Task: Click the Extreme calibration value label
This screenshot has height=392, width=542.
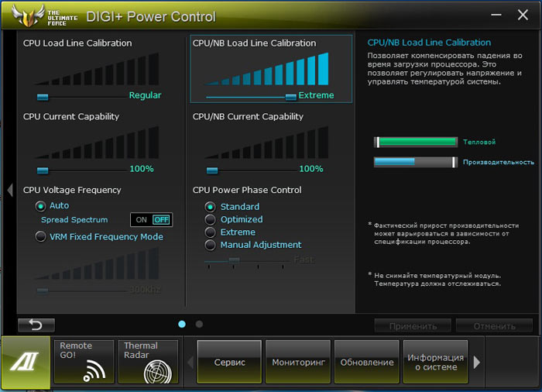Action: pos(316,95)
